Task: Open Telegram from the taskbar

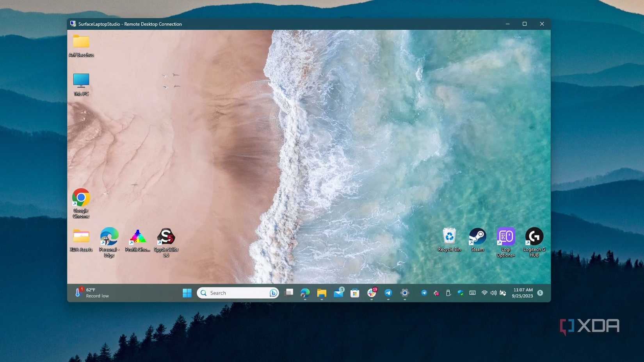Action: (x=388, y=293)
